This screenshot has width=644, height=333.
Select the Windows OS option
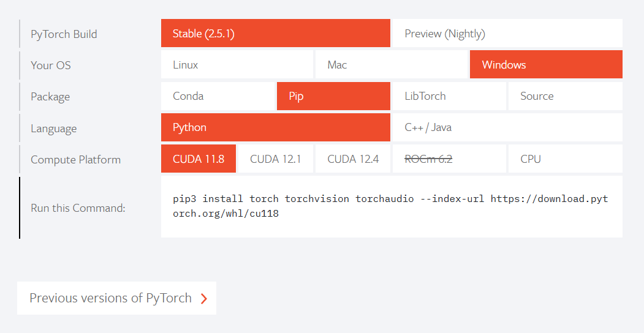pyautogui.click(x=546, y=64)
